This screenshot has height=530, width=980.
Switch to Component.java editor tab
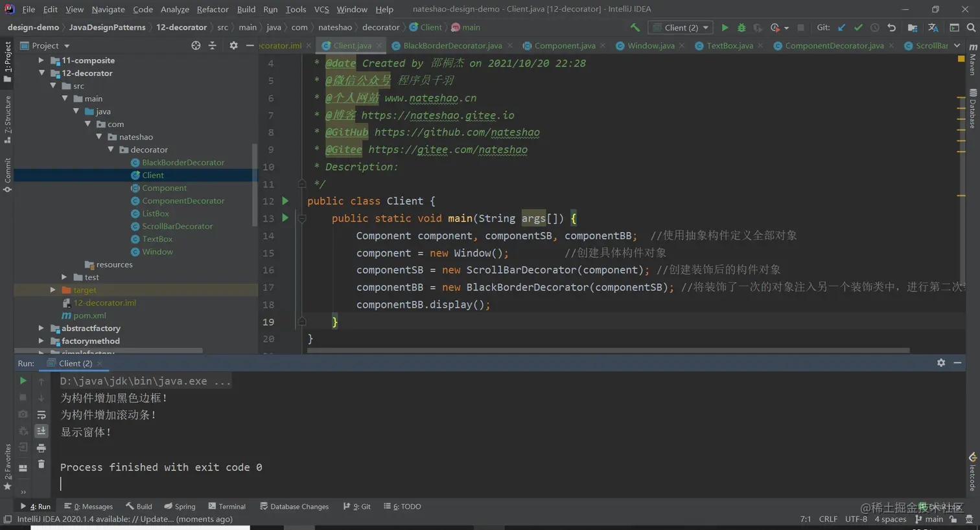coord(565,45)
